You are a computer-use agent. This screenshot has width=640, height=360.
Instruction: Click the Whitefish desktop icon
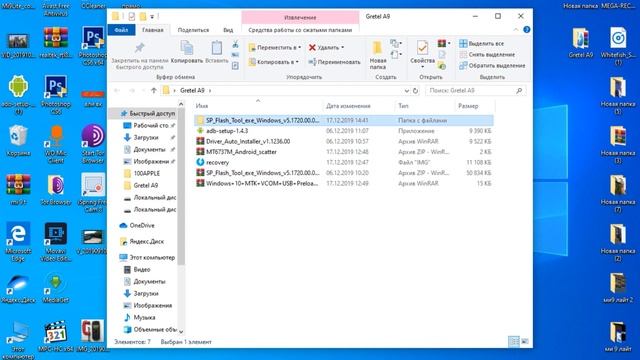coord(618,46)
